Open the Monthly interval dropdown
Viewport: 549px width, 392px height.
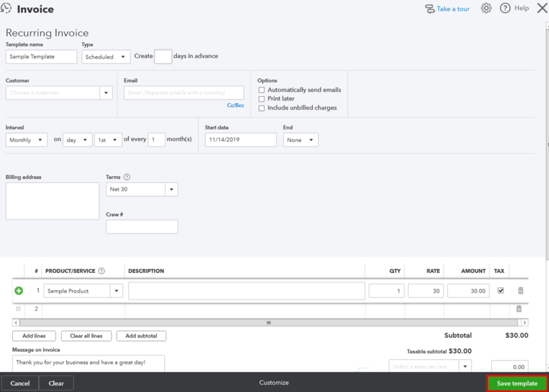point(40,139)
